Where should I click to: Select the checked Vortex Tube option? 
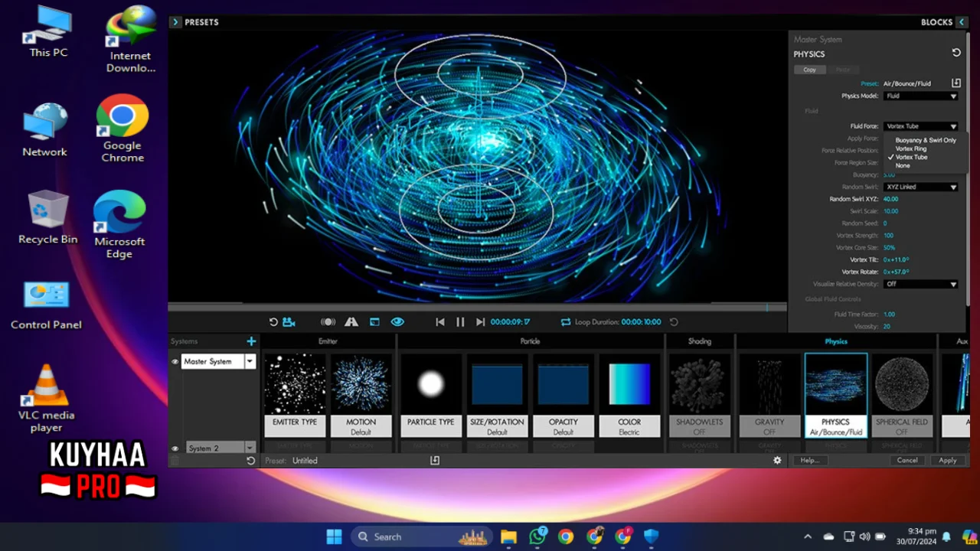tap(911, 157)
